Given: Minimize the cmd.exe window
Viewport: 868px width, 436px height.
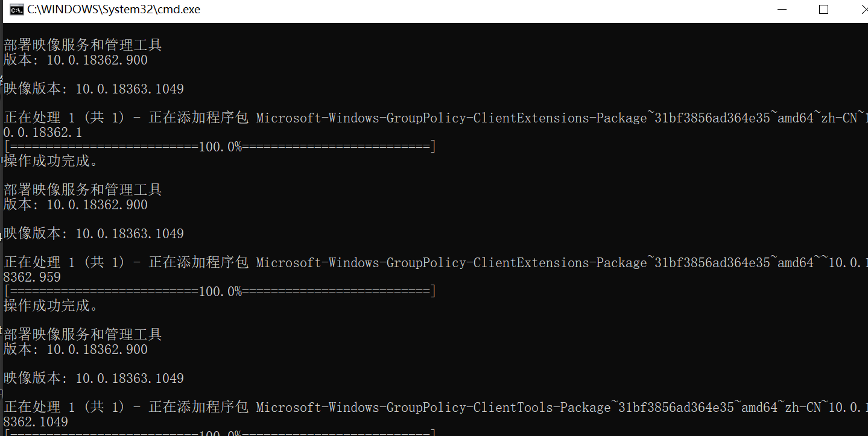Looking at the screenshot, I should pos(782,10).
